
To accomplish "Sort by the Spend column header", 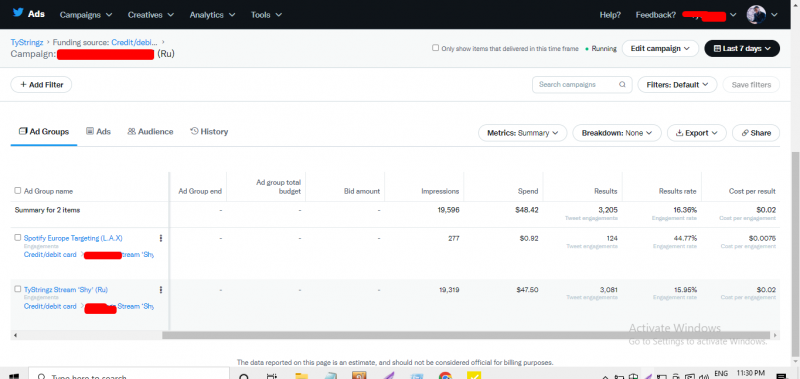I will pos(528,191).
